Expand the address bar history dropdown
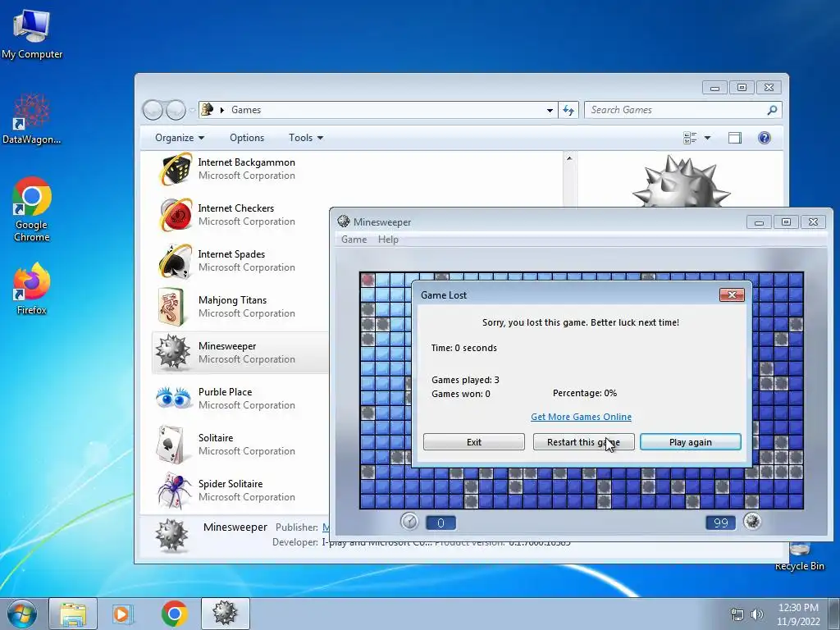Image resolution: width=840 pixels, height=630 pixels. (x=550, y=110)
